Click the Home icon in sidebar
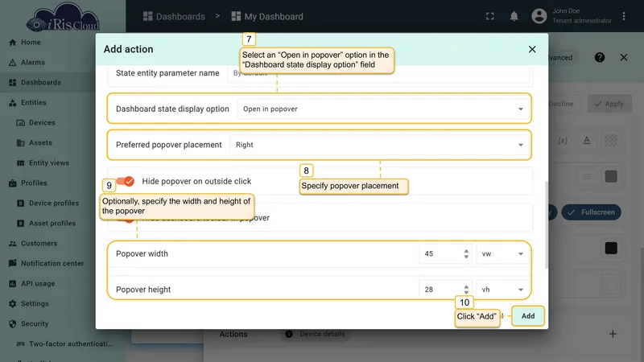Image resolution: width=644 pixels, height=362 pixels. pyautogui.click(x=12, y=43)
